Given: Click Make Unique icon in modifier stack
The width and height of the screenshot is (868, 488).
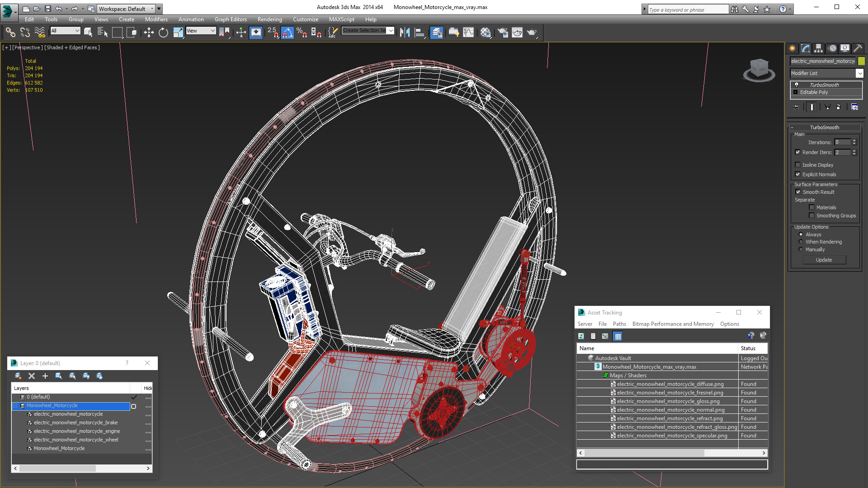Looking at the screenshot, I should [827, 107].
